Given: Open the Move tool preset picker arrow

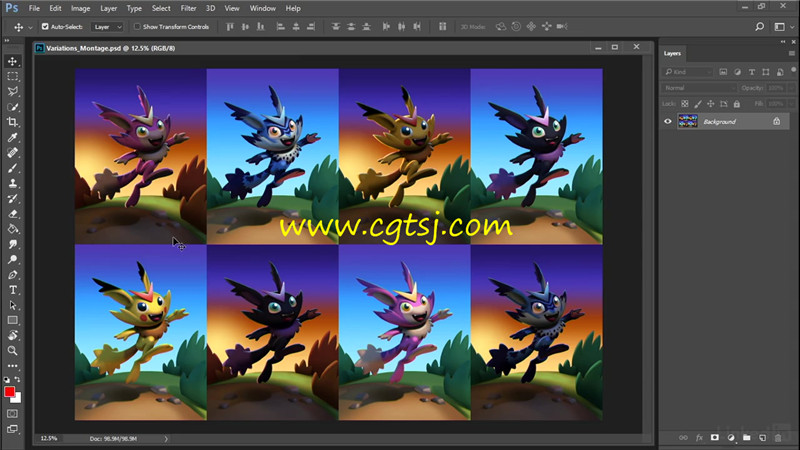Looking at the screenshot, I should click(30, 27).
